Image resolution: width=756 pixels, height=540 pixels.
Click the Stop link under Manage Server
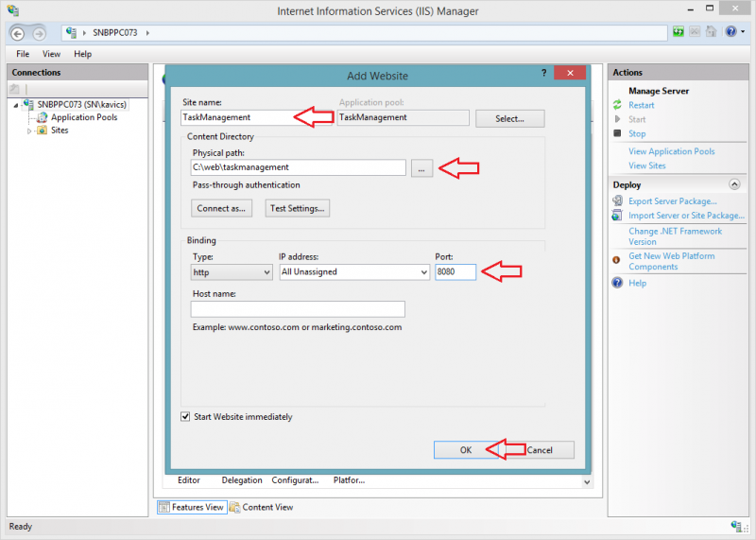coord(637,133)
